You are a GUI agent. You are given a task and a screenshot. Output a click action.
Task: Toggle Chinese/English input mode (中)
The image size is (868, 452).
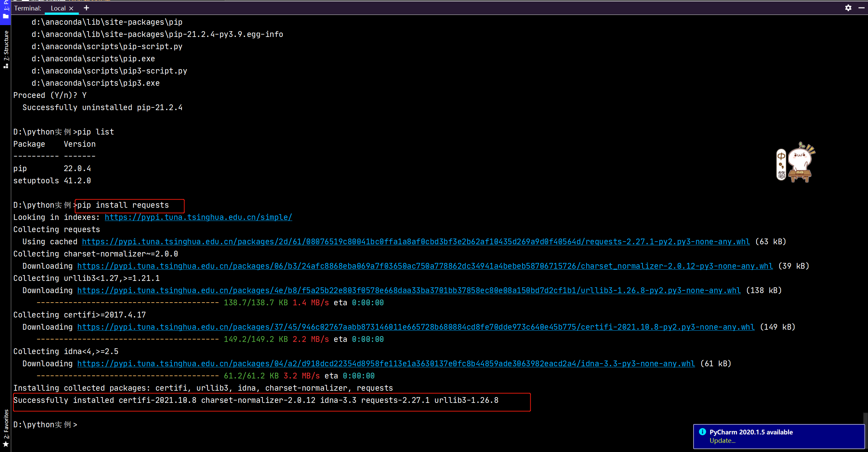pyautogui.click(x=781, y=156)
